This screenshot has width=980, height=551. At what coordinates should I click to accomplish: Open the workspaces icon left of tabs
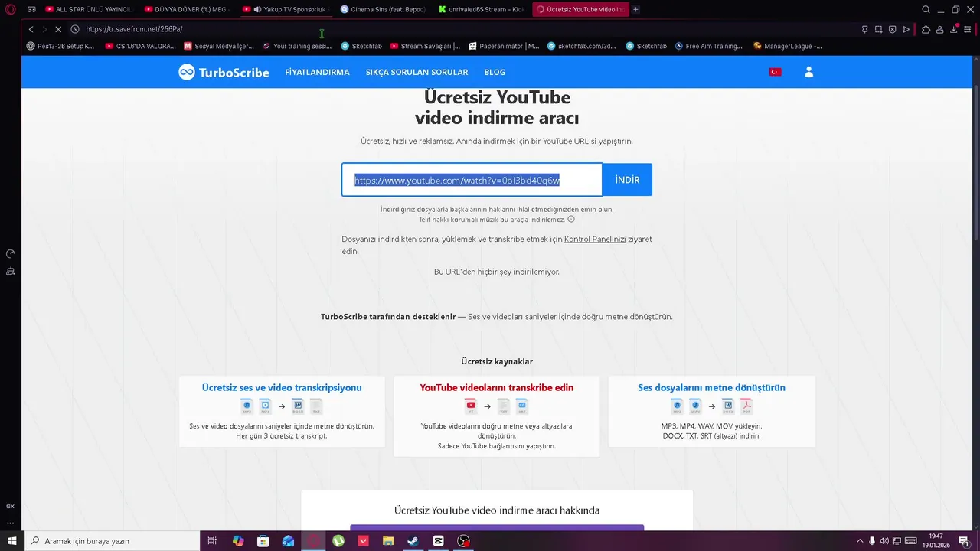coord(31,9)
